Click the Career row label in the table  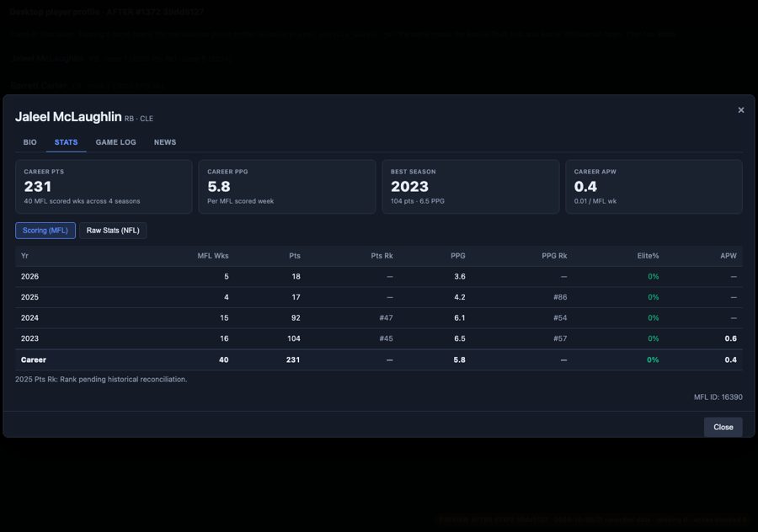[x=34, y=360]
